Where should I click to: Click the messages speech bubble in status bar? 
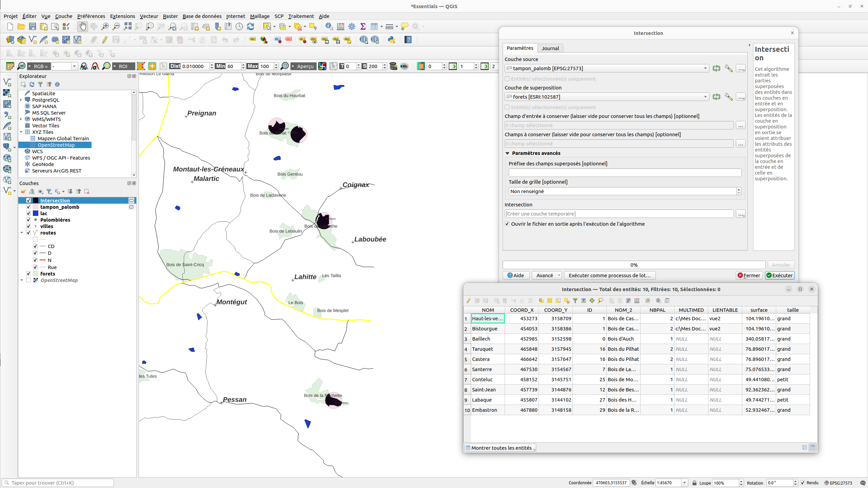coord(863,483)
